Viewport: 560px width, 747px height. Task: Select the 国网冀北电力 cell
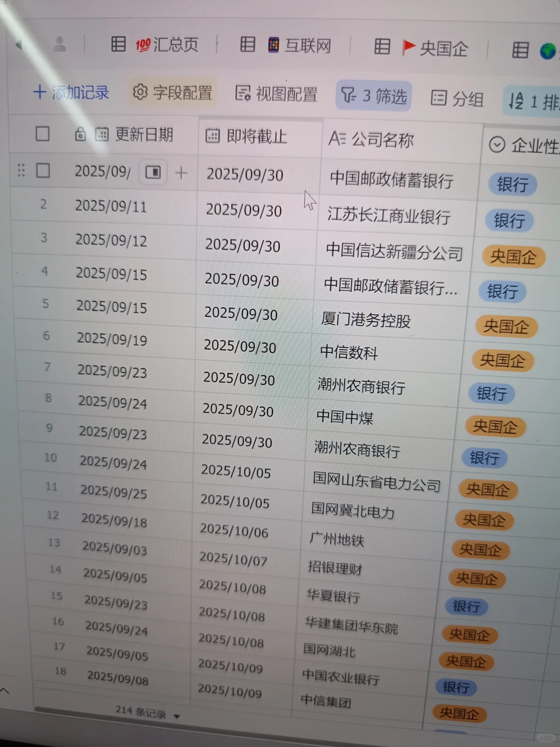coord(353,510)
